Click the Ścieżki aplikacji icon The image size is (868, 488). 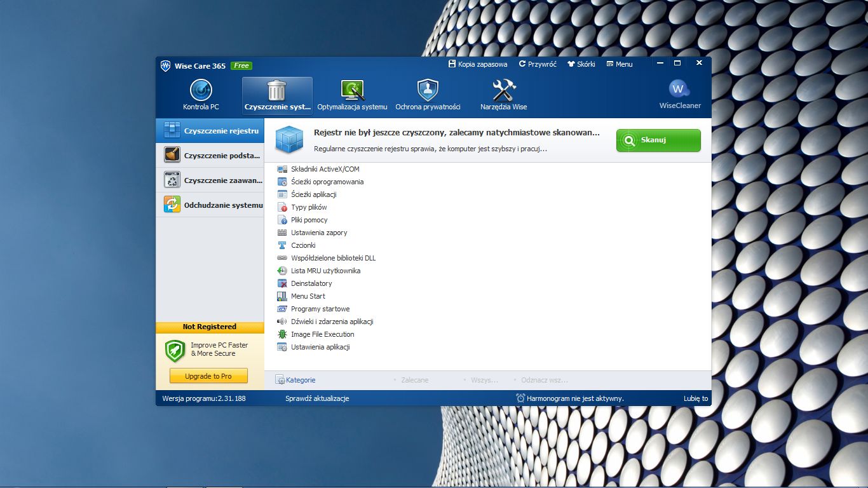pos(282,194)
